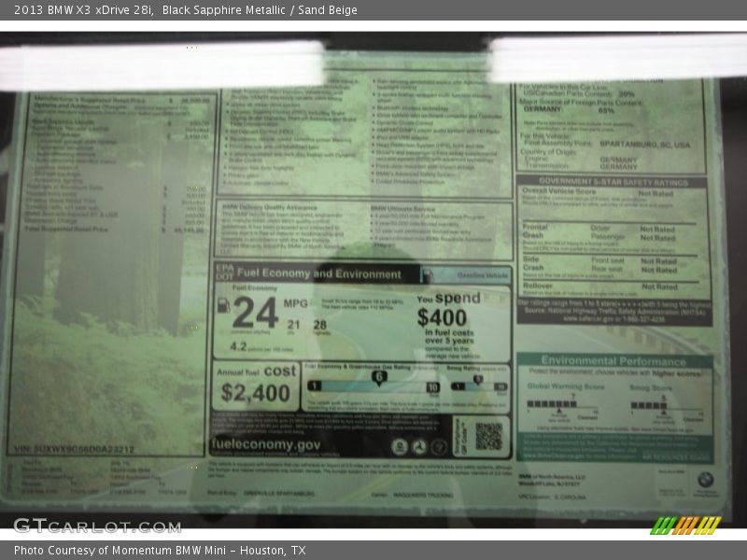747x560 pixels.
Task: Click the "Total Suggested Retail Price" line
Action: click(x=116, y=230)
